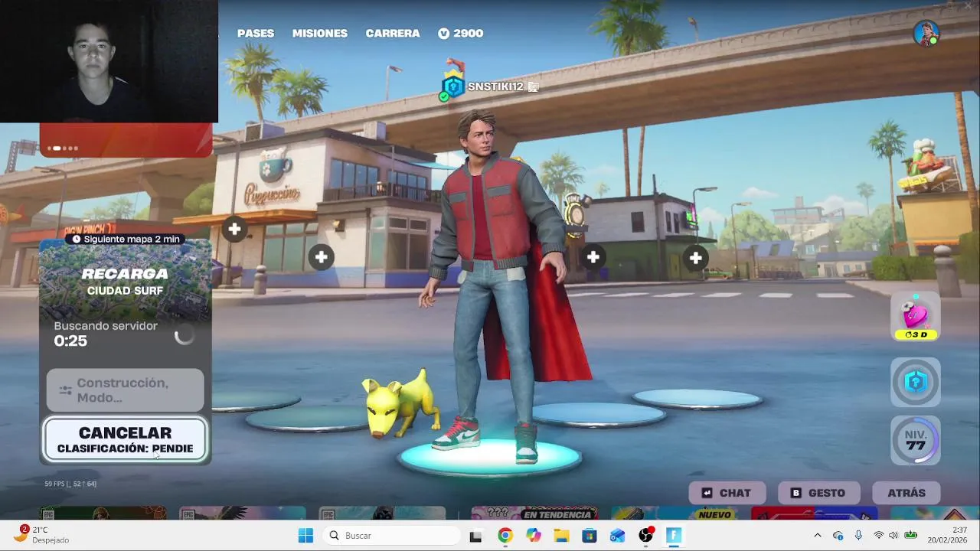Select the Fortnite taskbar icon
The width and height of the screenshot is (980, 551).
pos(674,536)
